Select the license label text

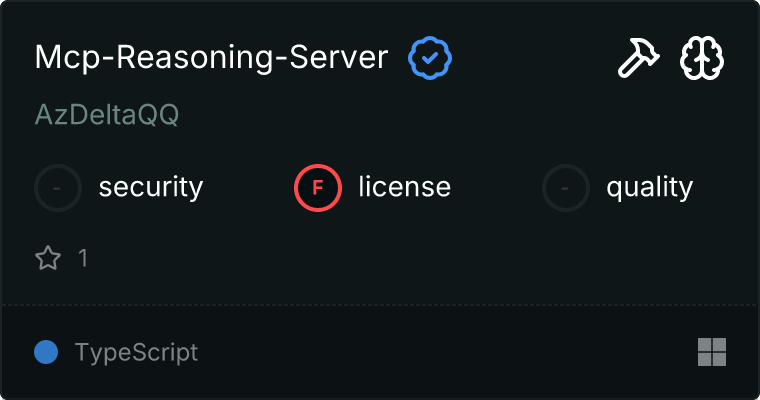(404, 187)
